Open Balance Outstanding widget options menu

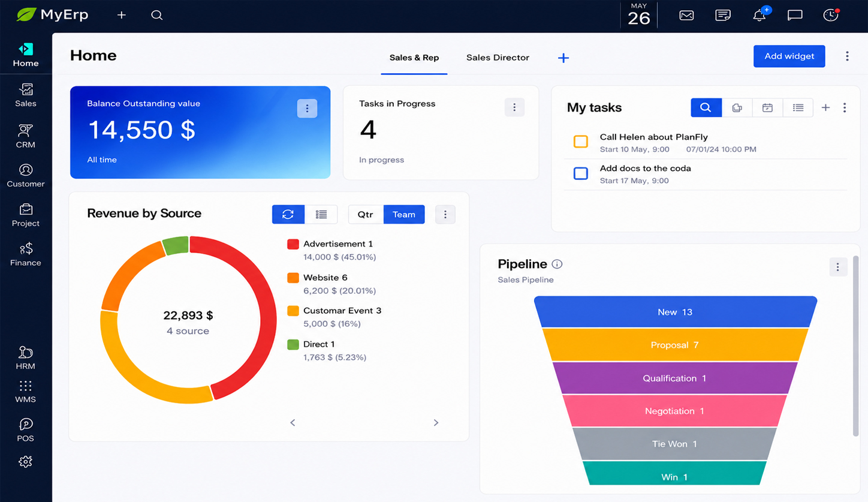coord(308,109)
